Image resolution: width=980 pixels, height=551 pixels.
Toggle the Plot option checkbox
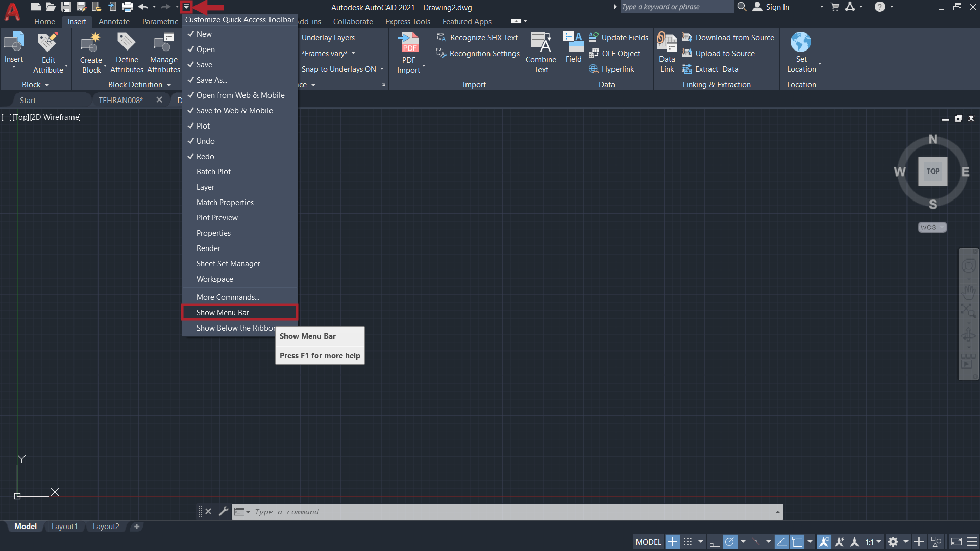[203, 125]
